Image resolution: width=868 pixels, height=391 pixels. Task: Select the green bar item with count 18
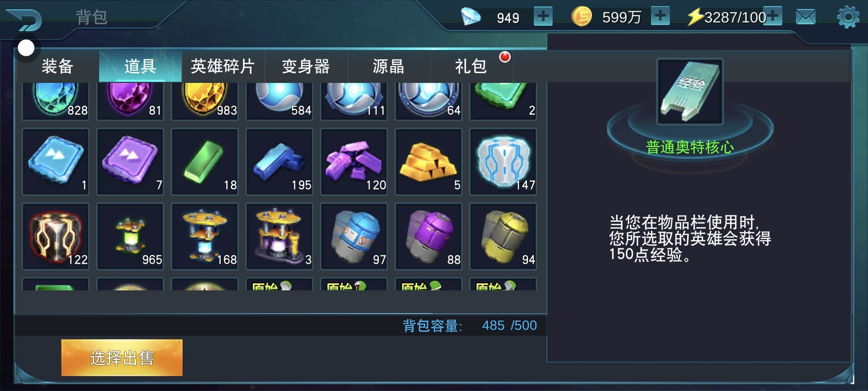[x=205, y=161]
